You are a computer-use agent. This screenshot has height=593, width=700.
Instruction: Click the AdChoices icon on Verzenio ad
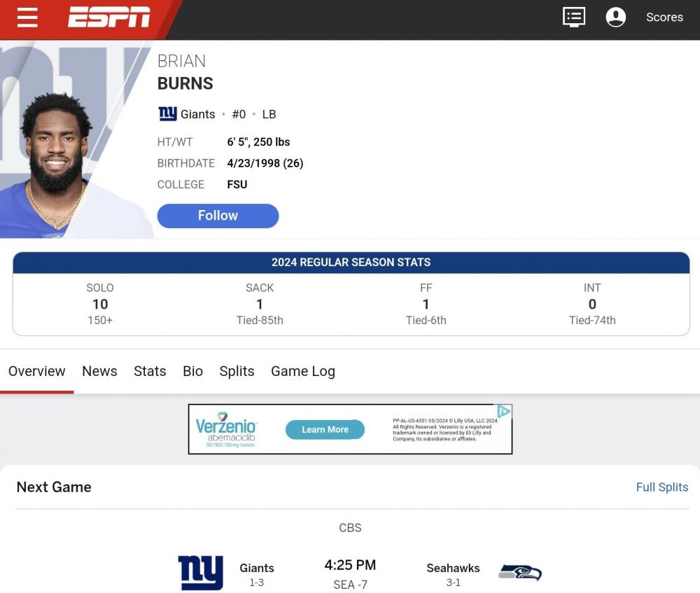pyautogui.click(x=504, y=412)
